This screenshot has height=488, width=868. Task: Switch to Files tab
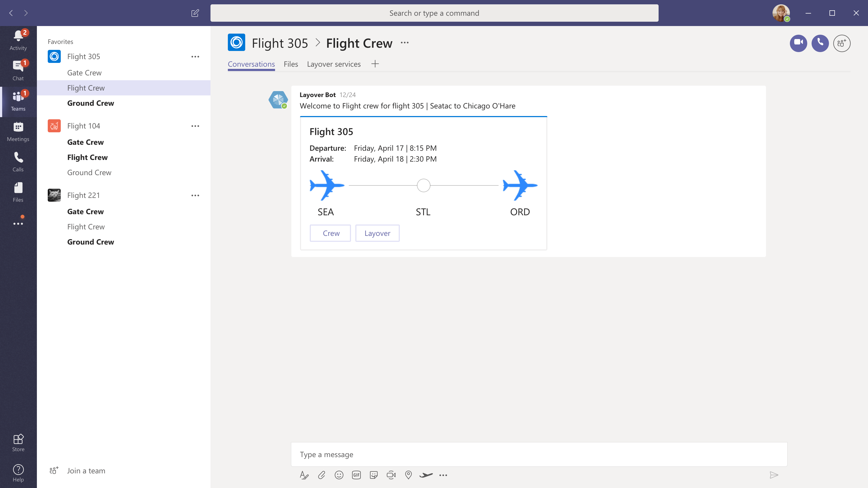[x=291, y=64]
